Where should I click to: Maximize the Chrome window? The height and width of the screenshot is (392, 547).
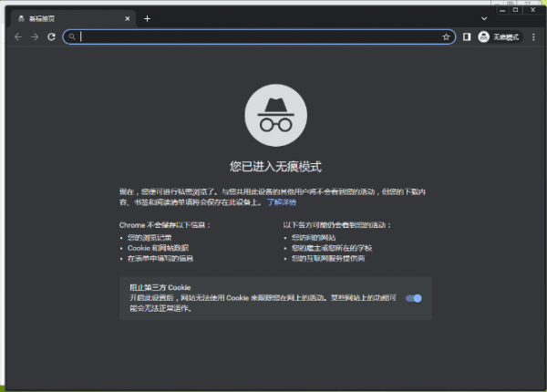pyautogui.click(x=515, y=10)
